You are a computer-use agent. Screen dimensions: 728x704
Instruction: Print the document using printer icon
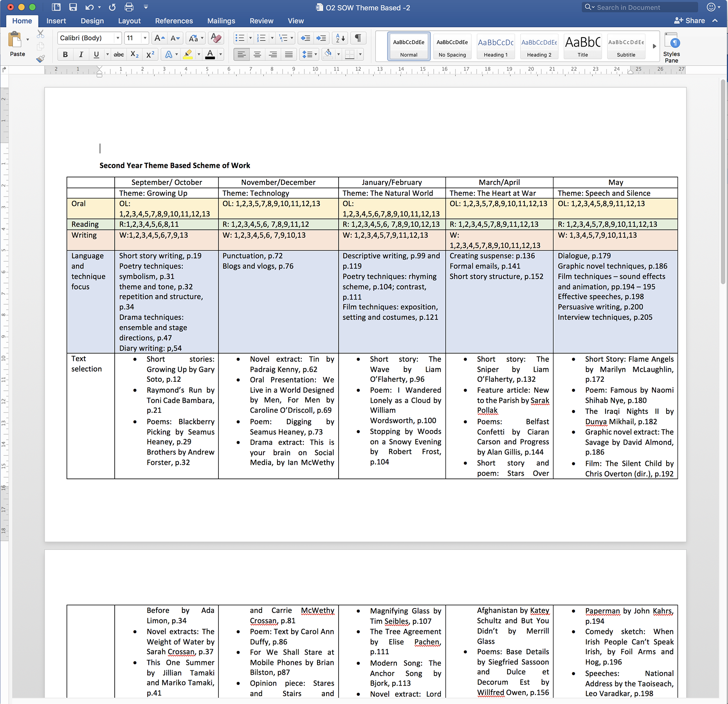(129, 7)
